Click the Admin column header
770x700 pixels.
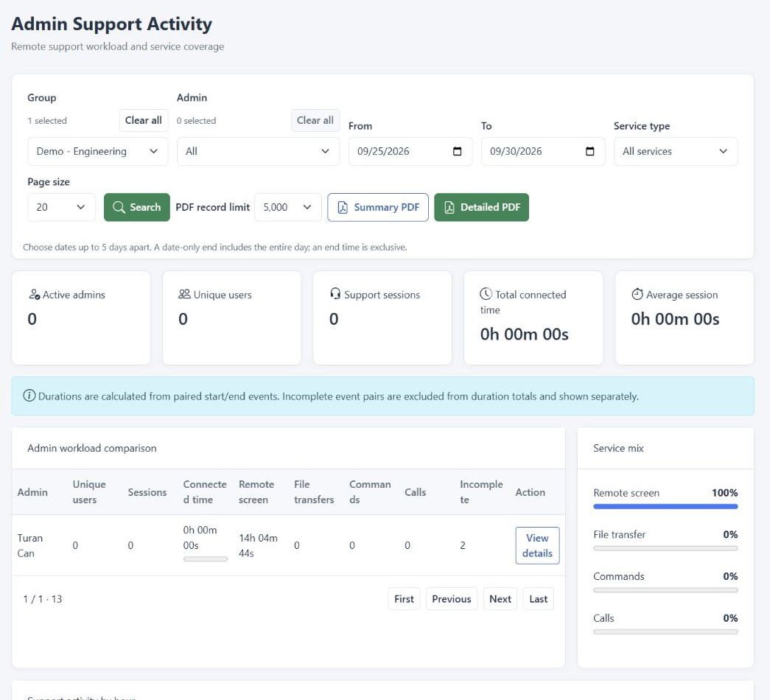(32, 492)
